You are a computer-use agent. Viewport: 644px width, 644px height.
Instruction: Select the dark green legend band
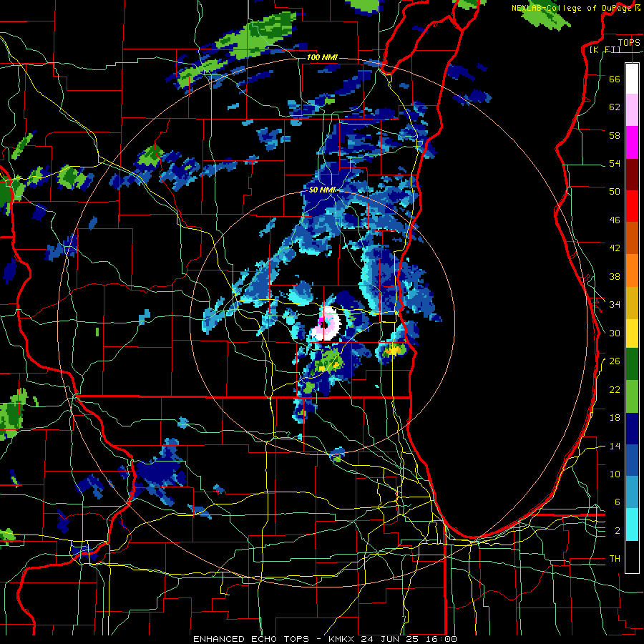pos(632,364)
